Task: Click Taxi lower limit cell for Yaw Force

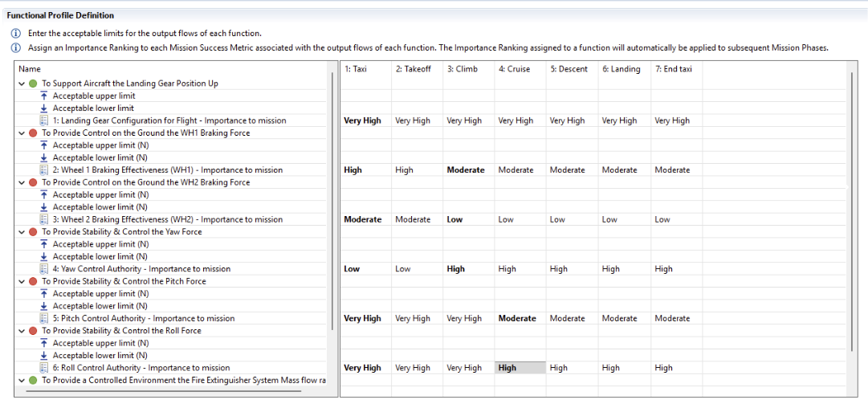Action: coord(365,256)
